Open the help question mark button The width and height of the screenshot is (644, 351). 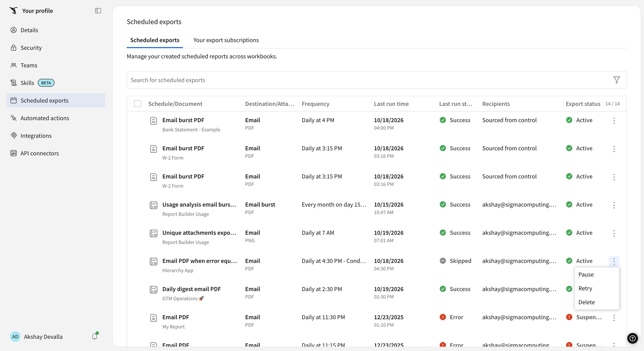click(632, 338)
